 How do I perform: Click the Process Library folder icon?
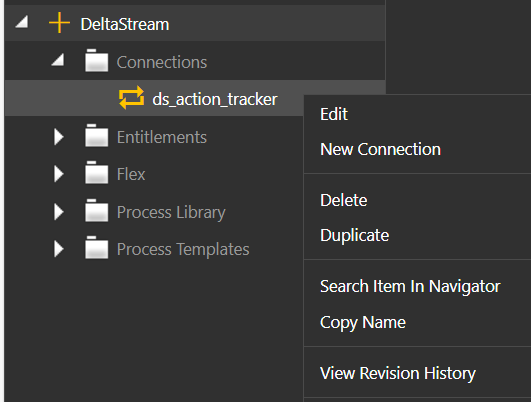97,211
